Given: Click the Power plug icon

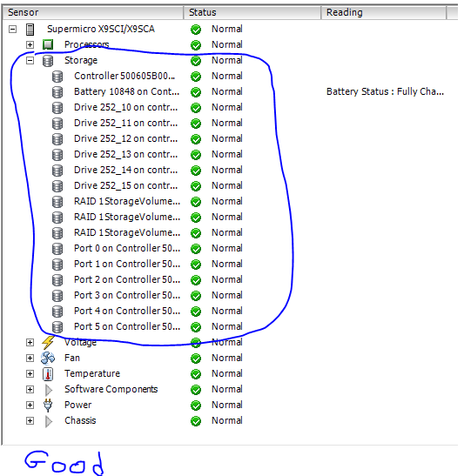Looking at the screenshot, I should (48, 406).
